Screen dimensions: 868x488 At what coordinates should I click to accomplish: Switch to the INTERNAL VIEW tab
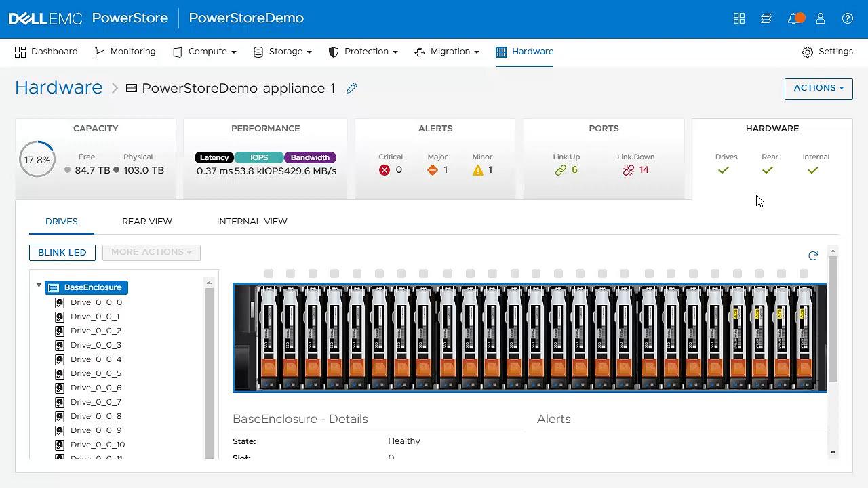[x=252, y=222]
